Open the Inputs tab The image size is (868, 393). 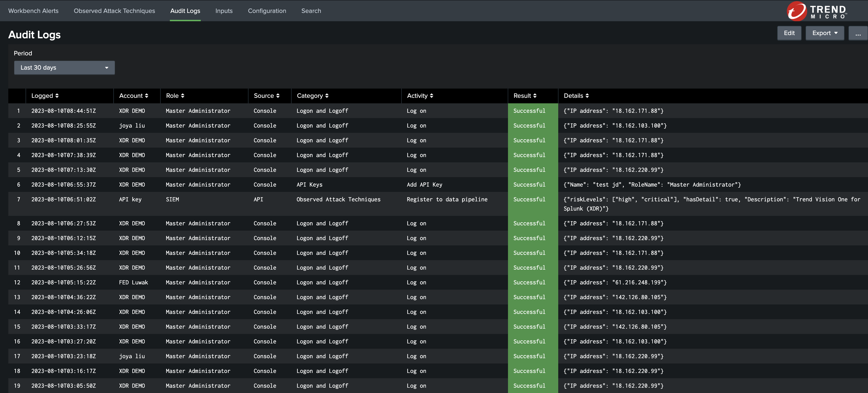click(224, 11)
